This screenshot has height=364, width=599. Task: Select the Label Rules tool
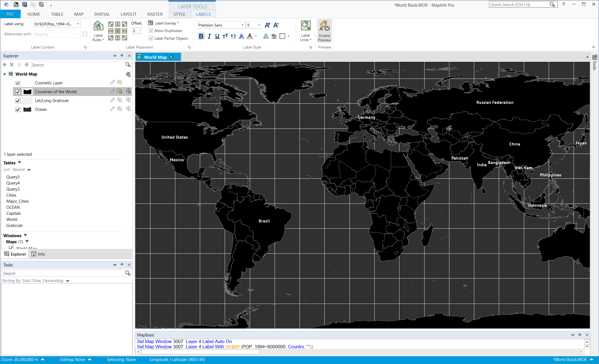click(x=98, y=31)
